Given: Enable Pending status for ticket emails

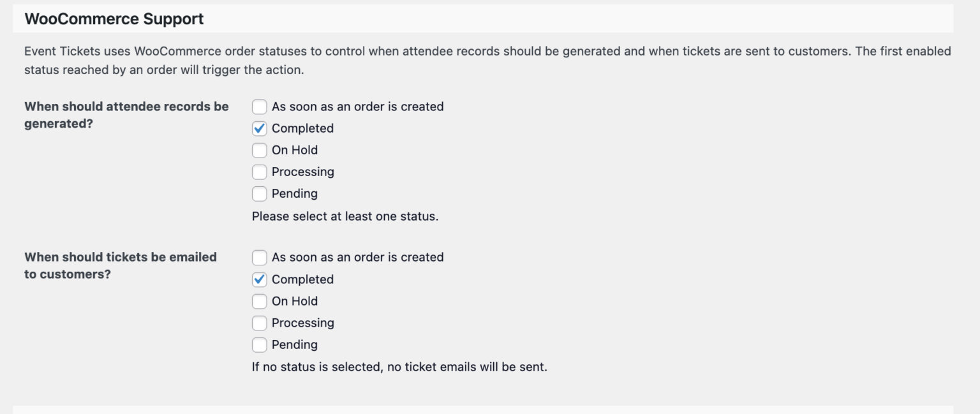Looking at the screenshot, I should (260, 344).
